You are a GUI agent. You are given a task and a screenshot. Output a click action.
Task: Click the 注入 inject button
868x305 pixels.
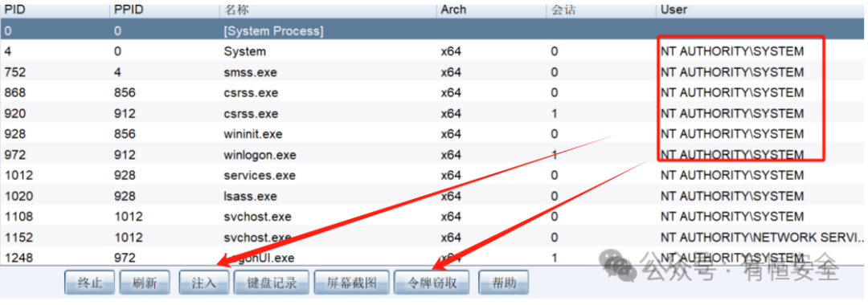coord(203,283)
